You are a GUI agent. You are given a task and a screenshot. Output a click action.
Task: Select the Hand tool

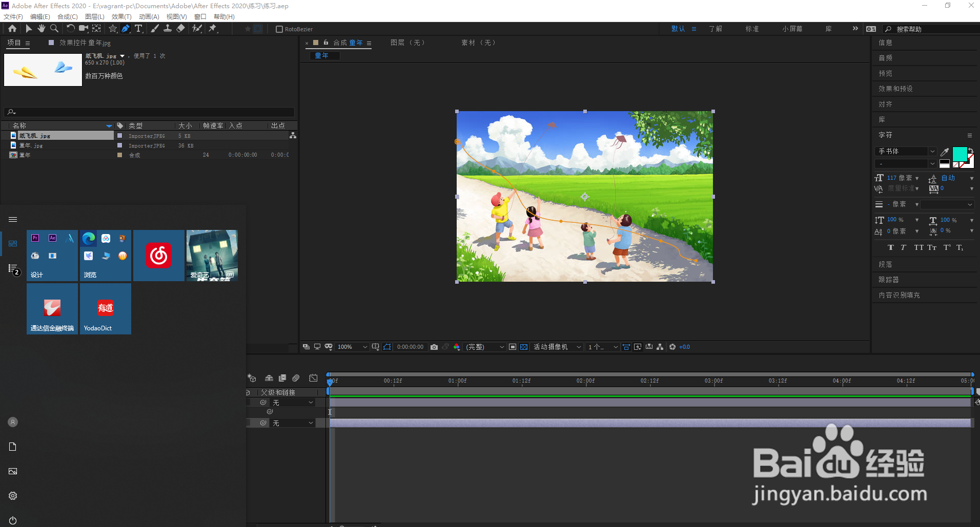(41, 29)
